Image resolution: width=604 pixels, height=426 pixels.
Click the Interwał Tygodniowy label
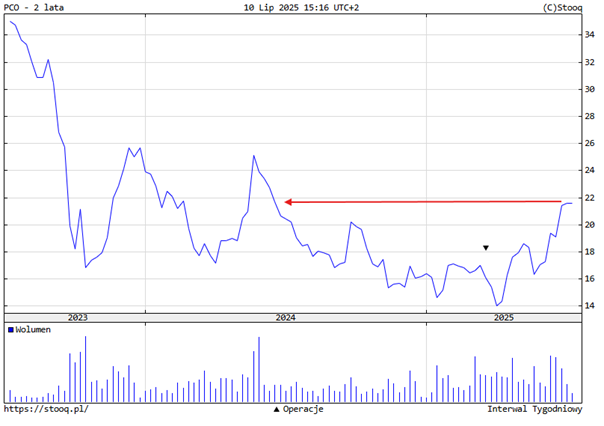coord(534,409)
